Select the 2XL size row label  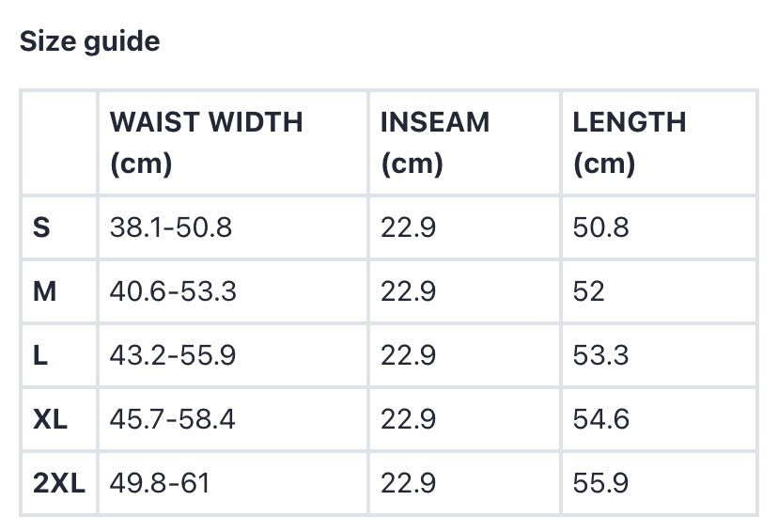click(58, 483)
